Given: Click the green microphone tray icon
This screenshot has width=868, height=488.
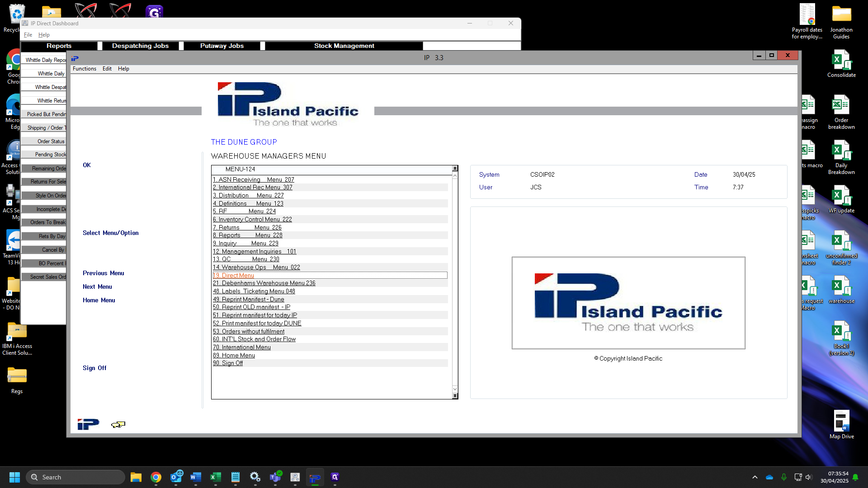Looking at the screenshot, I should click(784, 477).
